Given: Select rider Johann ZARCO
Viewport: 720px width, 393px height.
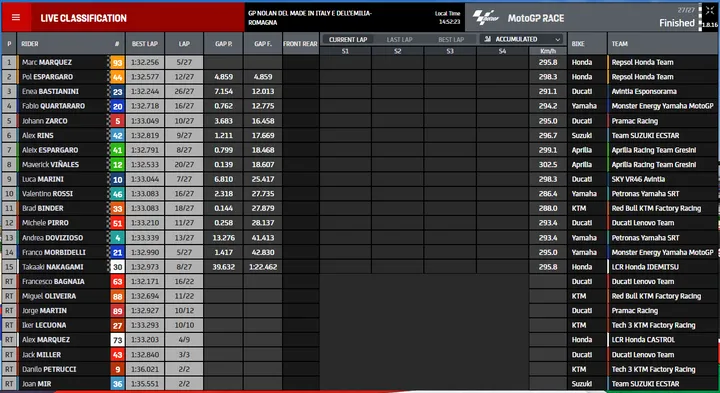Looking at the screenshot, I should (x=45, y=121).
